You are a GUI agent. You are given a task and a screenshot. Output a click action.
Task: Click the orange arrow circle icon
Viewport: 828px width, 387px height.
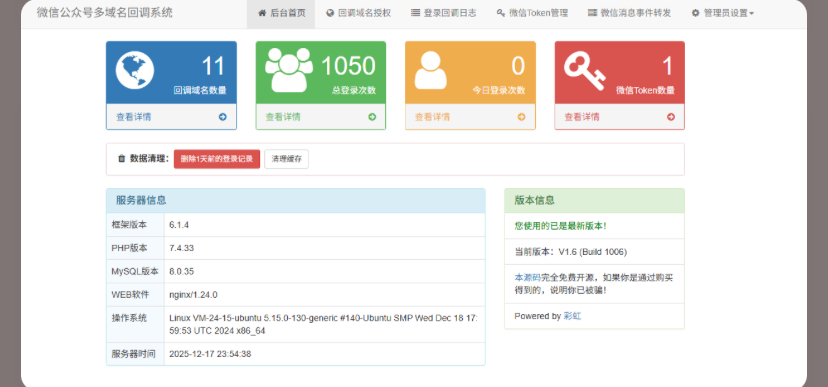(521, 117)
